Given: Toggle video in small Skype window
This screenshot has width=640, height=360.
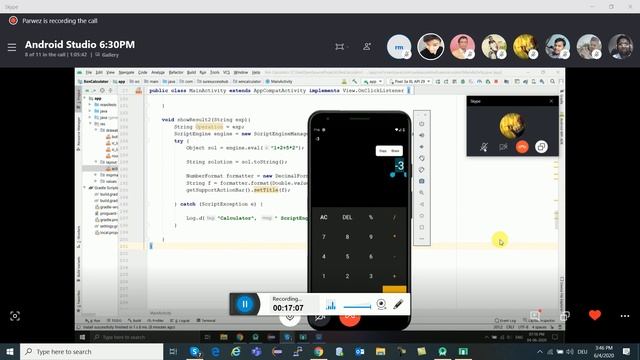Looking at the screenshot, I should click(503, 147).
